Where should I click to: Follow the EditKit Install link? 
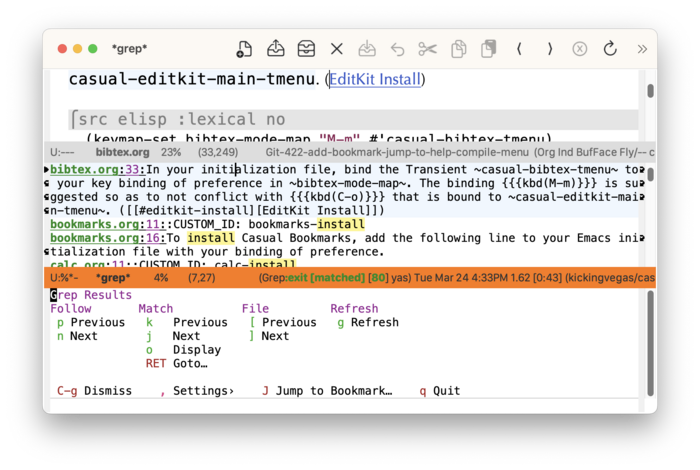point(375,79)
